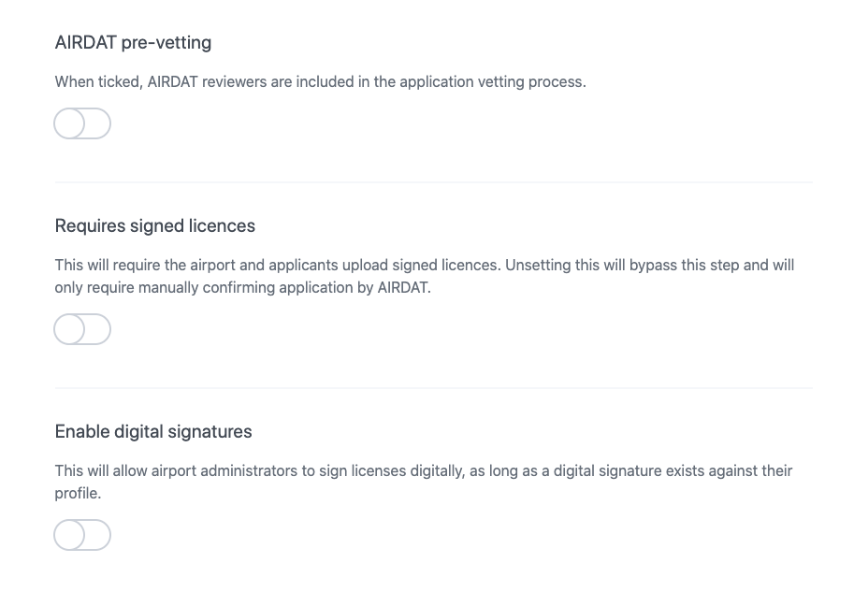Select the AIRDAT reviewers description text
The height and width of the screenshot is (592, 868).
point(320,81)
